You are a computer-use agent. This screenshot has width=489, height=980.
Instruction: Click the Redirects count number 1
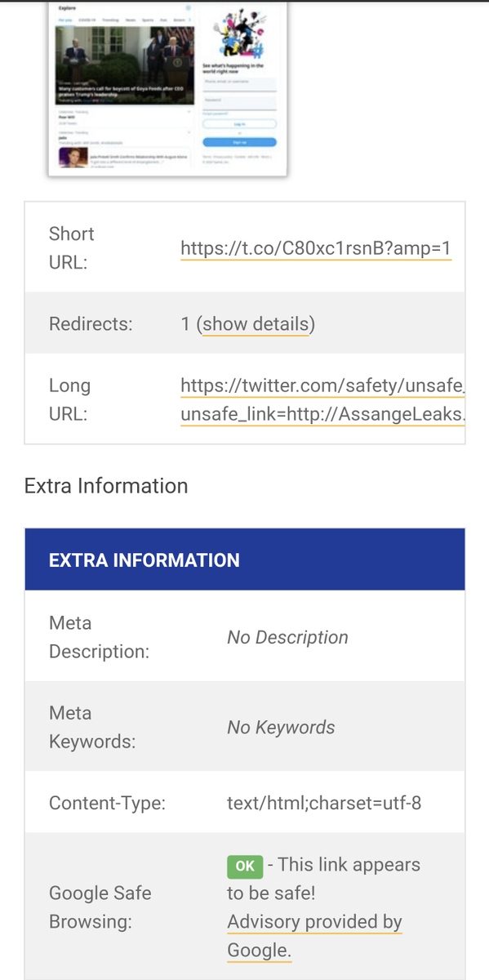pyautogui.click(x=185, y=324)
